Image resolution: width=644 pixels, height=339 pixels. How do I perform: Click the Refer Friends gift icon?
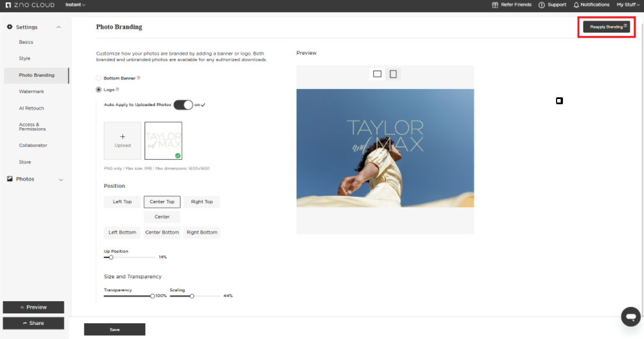tap(495, 5)
